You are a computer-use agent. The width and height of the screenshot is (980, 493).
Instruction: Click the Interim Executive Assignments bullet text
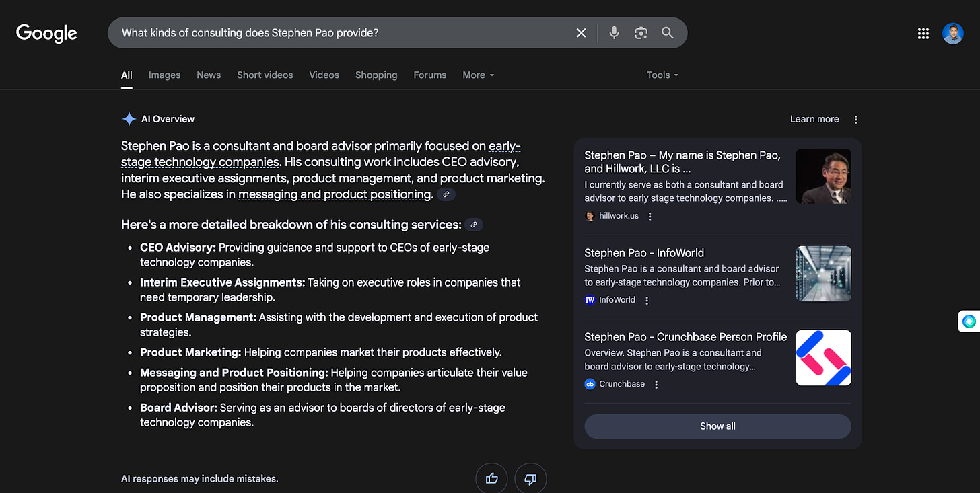tap(330, 290)
